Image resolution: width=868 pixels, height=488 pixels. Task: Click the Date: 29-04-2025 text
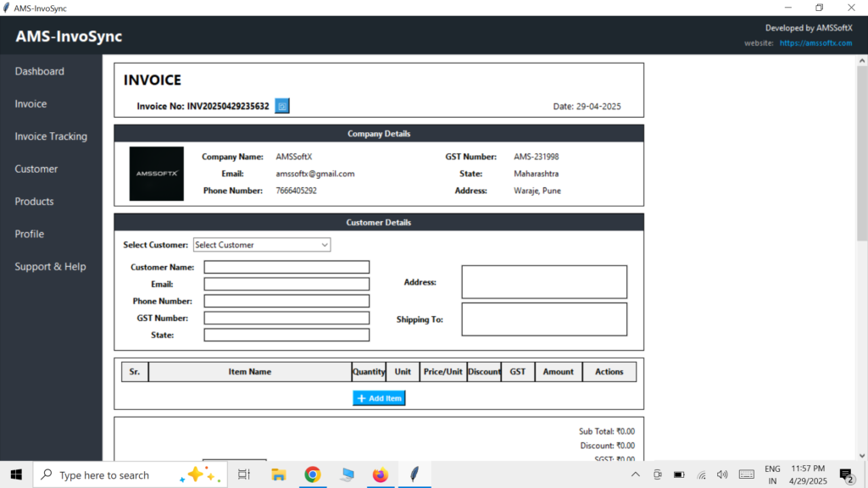coord(587,106)
